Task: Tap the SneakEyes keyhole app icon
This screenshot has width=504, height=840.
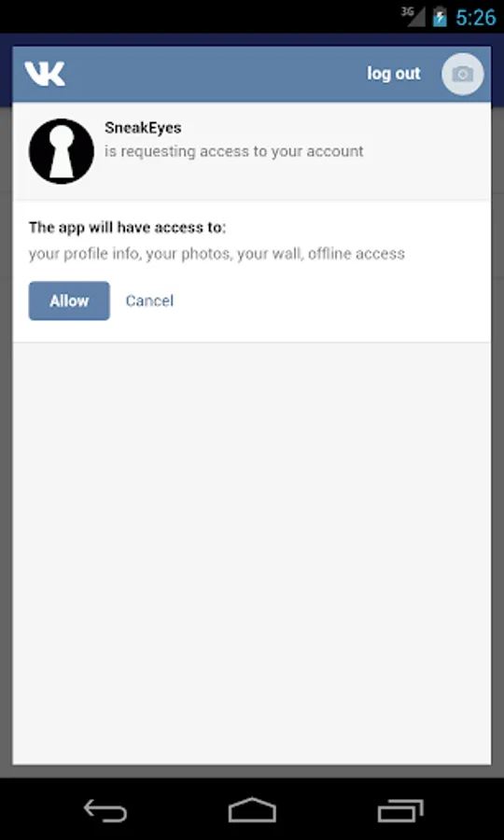Action: point(61,151)
